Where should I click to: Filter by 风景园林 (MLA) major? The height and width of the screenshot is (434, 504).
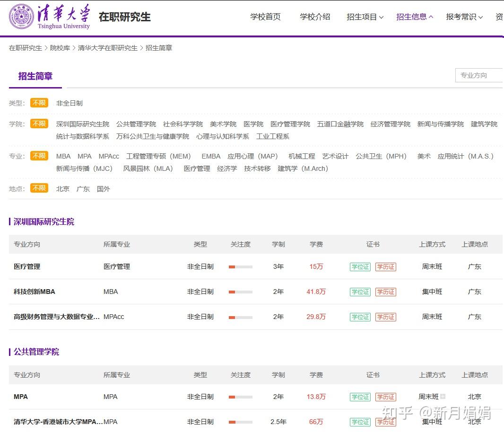point(148,168)
